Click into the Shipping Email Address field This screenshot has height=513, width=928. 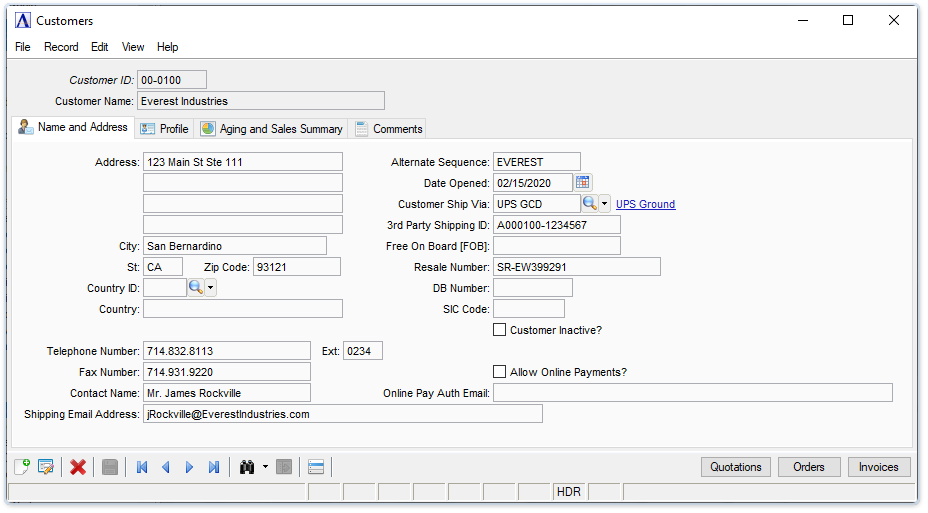point(342,414)
